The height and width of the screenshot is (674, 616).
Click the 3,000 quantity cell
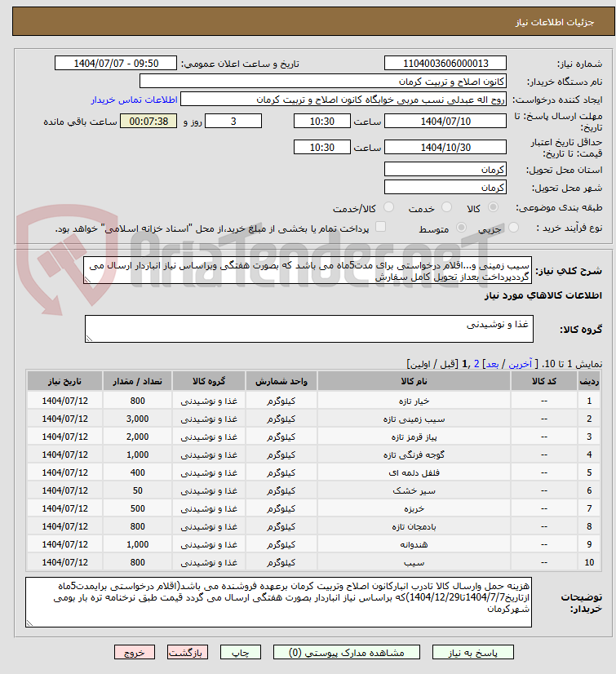click(x=138, y=419)
